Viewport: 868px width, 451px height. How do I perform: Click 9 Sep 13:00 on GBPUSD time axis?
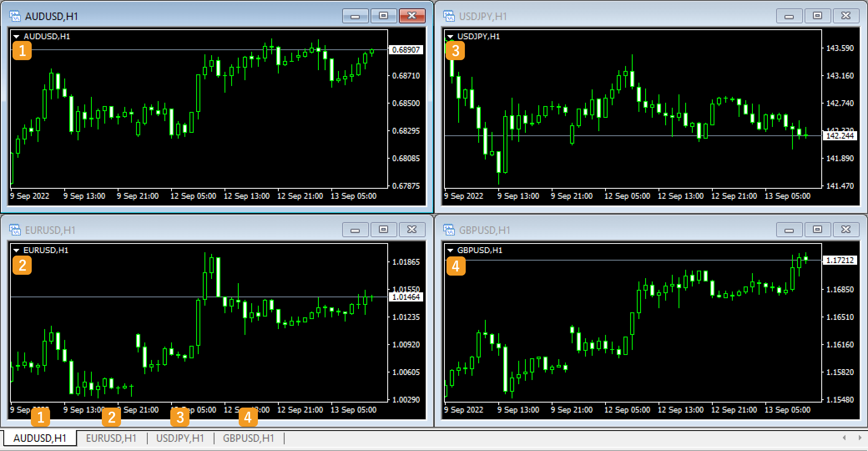[x=518, y=410]
